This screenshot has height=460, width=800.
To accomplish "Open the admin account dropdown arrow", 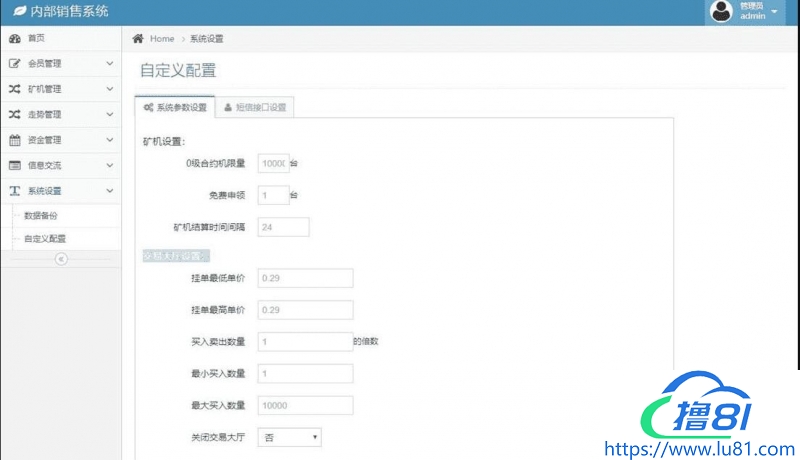I will (774, 12).
